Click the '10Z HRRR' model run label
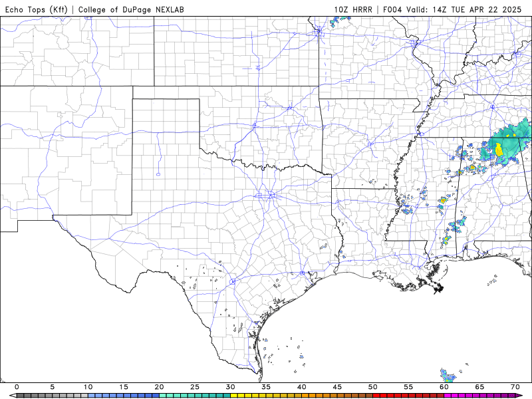The width and height of the screenshot is (532, 399). pyautogui.click(x=353, y=9)
